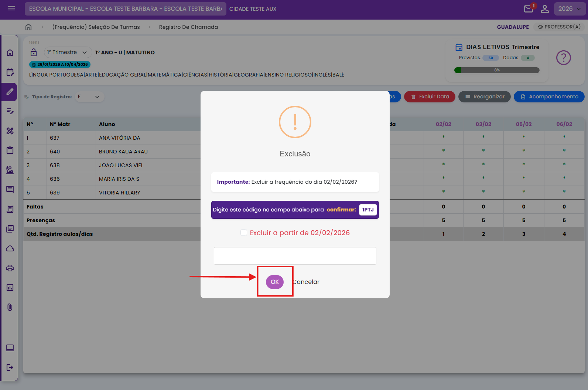Click Cancelar in the exclusion dialog
This screenshot has height=390, width=588.
306,282
